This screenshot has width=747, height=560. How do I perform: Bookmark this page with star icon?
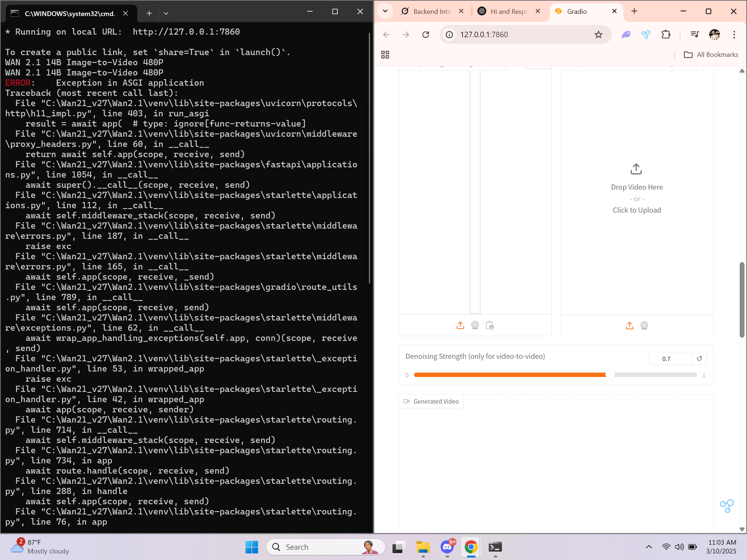[598, 35]
